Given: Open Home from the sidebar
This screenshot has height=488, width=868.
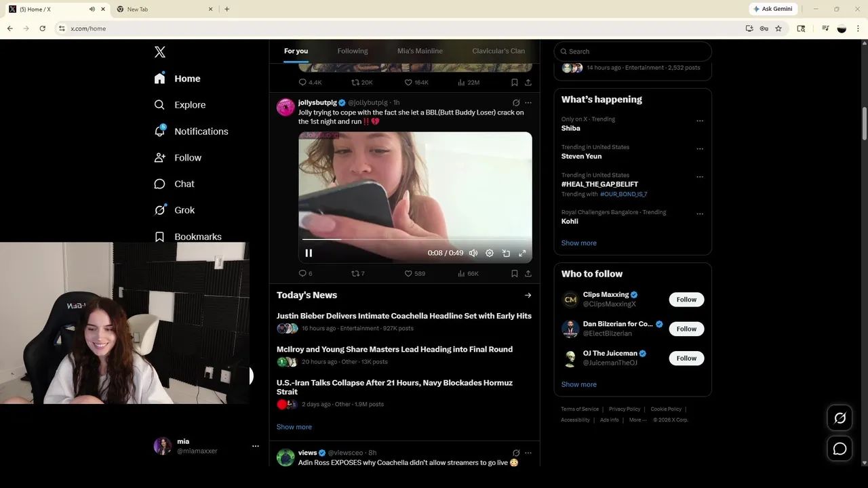Looking at the screenshot, I should pos(177,79).
